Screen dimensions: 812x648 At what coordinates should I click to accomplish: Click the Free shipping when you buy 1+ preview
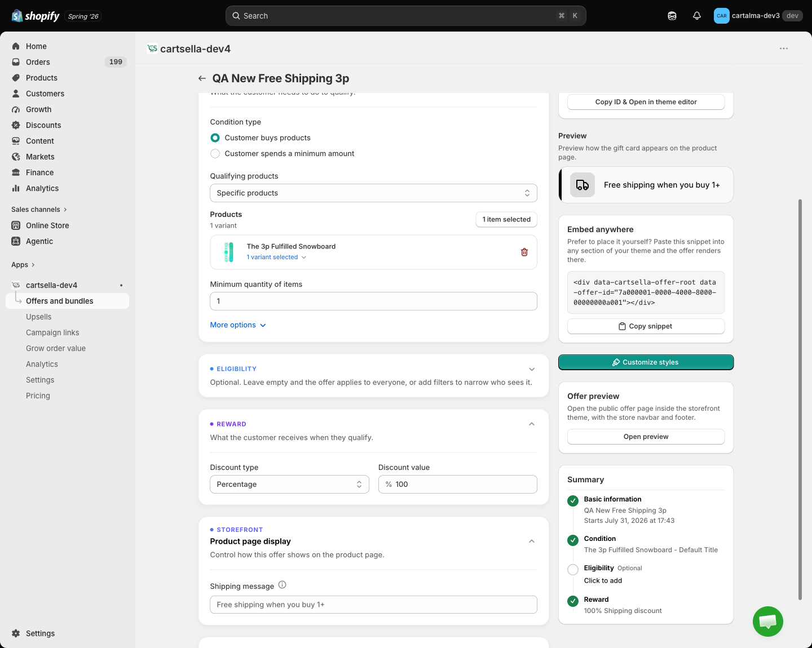tap(646, 185)
